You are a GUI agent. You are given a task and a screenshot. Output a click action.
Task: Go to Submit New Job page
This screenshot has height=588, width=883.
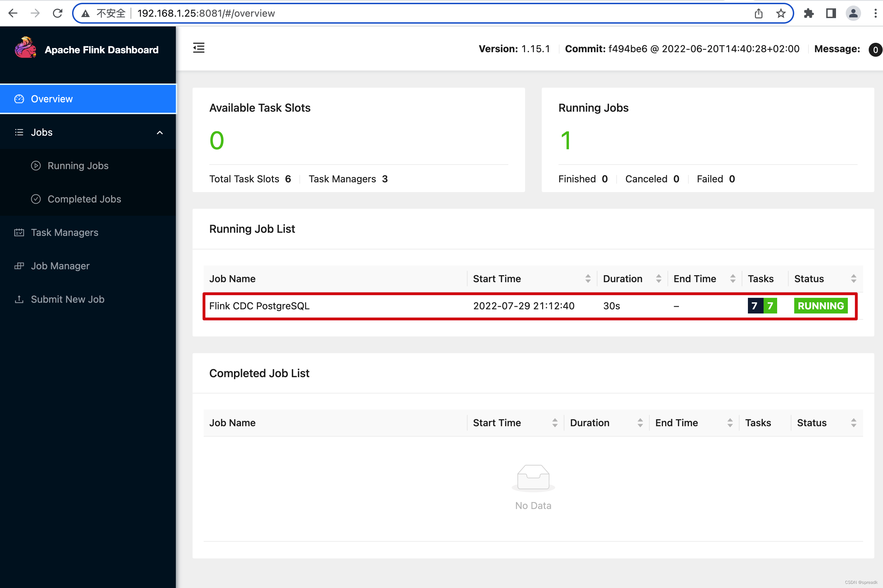pyautogui.click(x=68, y=299)
